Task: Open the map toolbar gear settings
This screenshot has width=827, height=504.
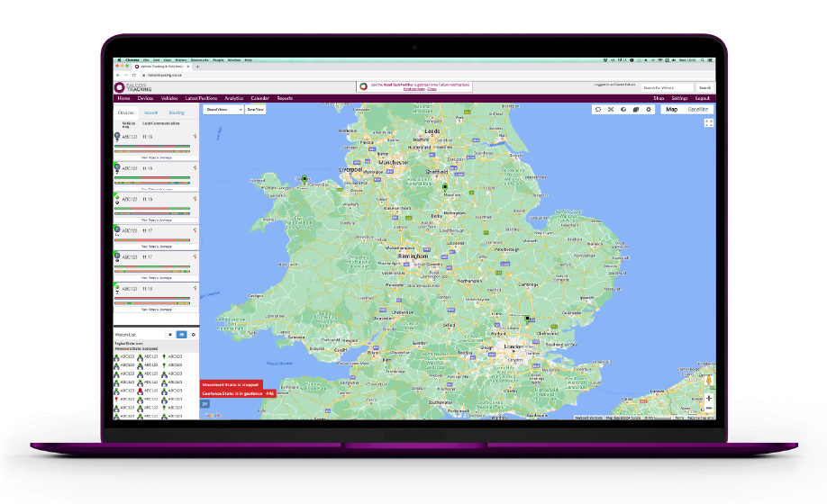Action: (x=649, y=110)
